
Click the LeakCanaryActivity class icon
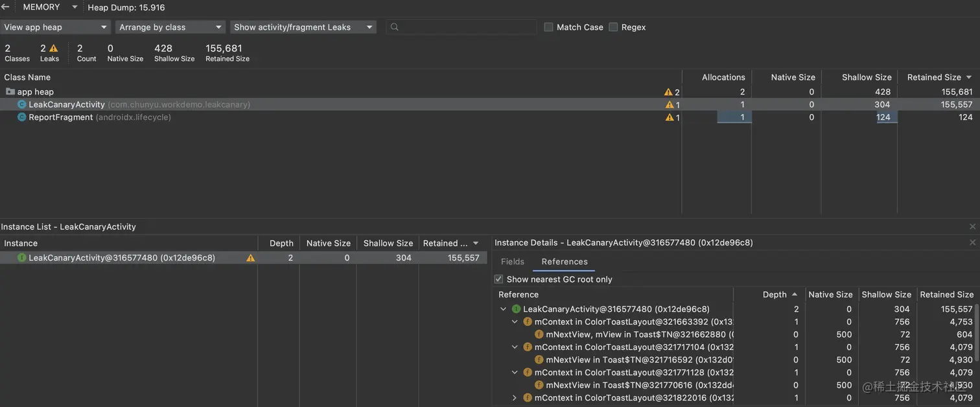pyautogui.click(x=22, y=104)
